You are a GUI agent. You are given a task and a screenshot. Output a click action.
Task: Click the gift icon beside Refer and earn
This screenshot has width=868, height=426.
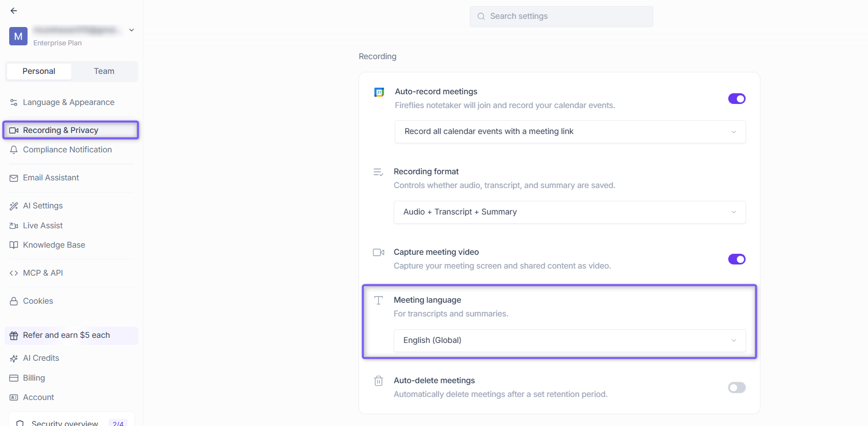(x=14, y=335)
